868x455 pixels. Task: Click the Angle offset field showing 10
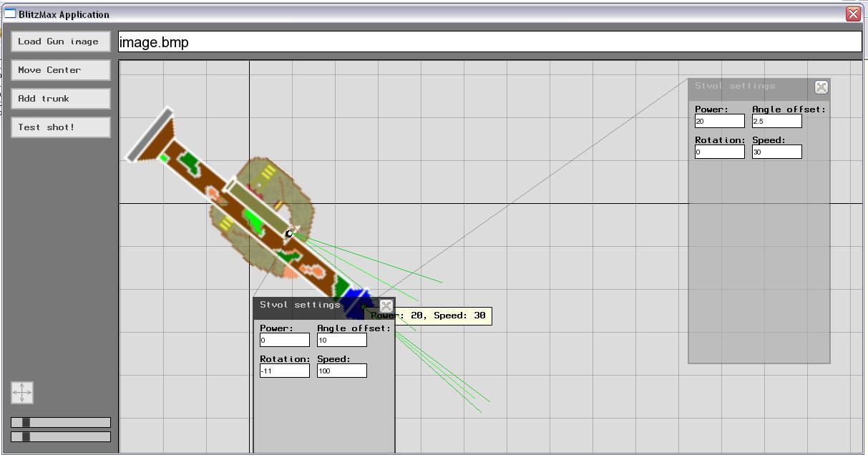[x=341, y=341]
